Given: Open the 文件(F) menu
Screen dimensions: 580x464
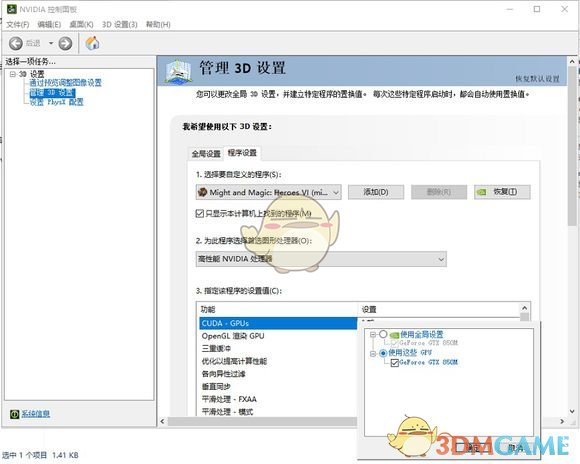Looking at the screenshot, I should click(18, 24).
